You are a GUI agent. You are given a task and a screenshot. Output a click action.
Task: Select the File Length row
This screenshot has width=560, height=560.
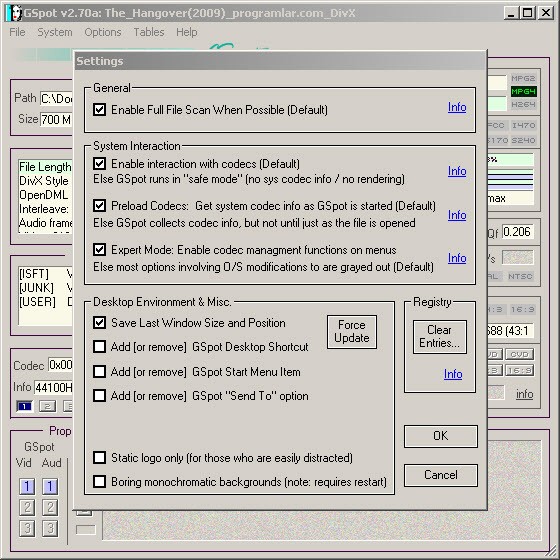(45, 167)
